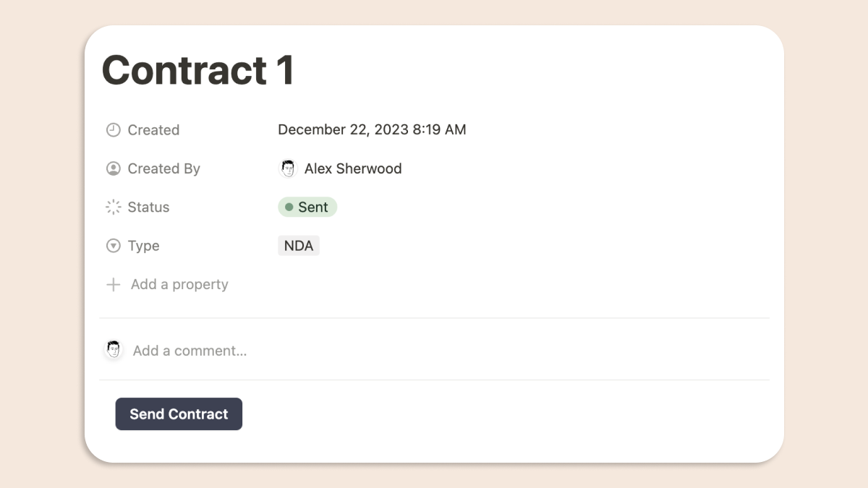Click the spinner icon beside Status
This screenshot has height=488, width=868.
114,207
